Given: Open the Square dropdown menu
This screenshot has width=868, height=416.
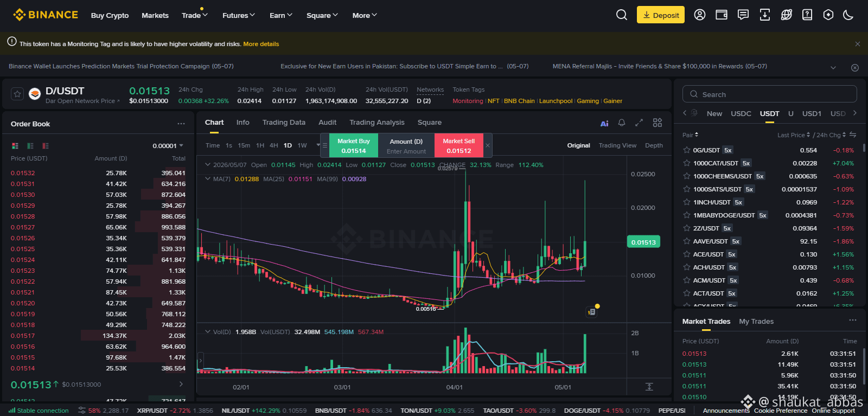Looking at the screenshot, I should coord(322,15).
